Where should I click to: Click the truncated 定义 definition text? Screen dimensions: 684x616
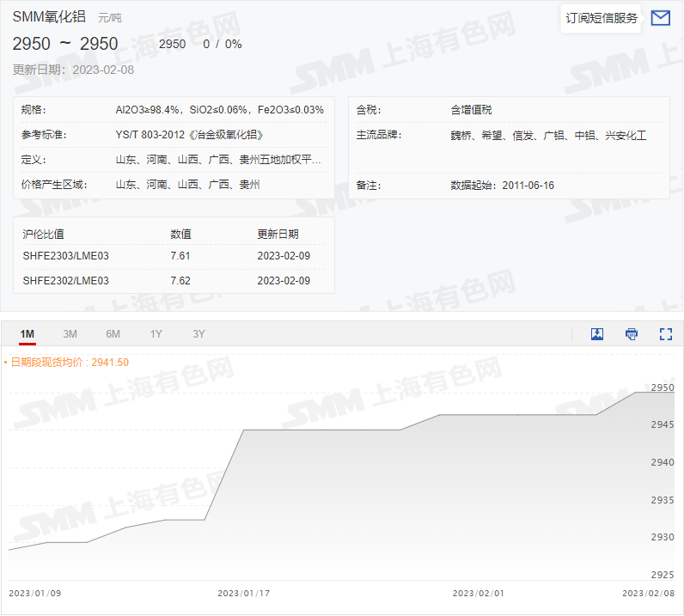coord(219,160)
